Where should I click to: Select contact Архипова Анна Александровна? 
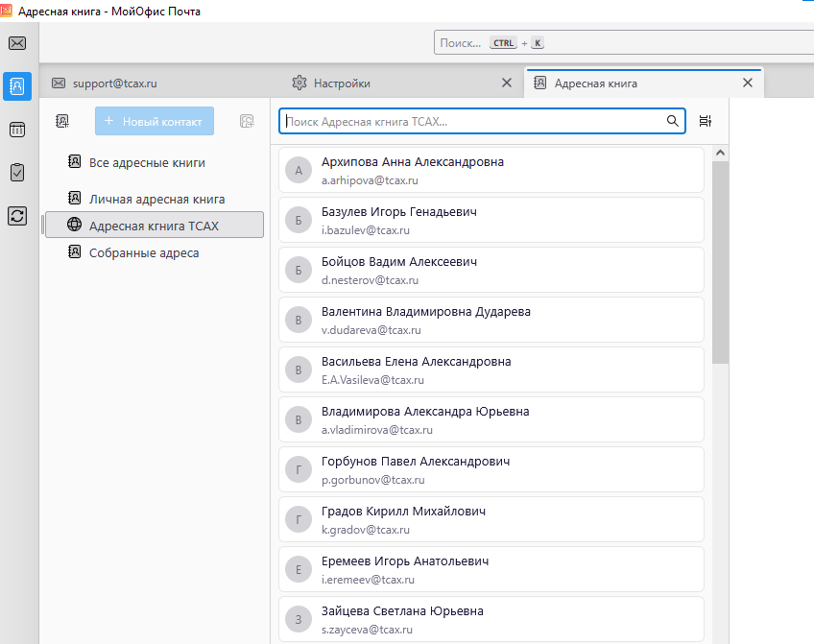491,171
